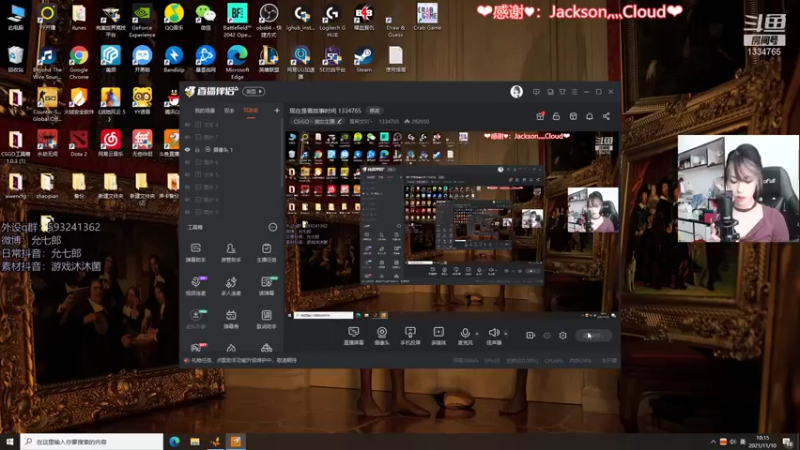800x450 pixels.
Task: Add 摄像头 webcam source
Action: 382,336
